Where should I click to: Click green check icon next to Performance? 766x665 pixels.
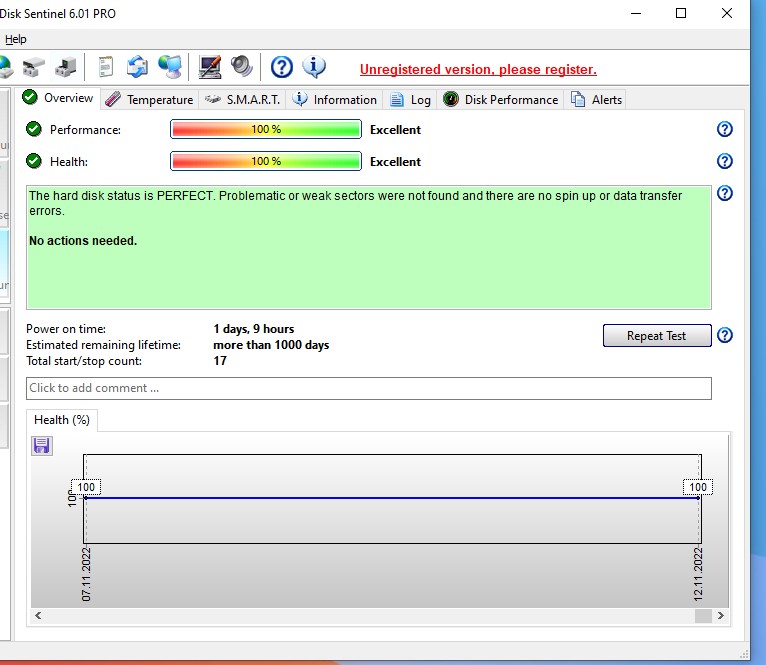pyautogui.click(x=34, y=129)
